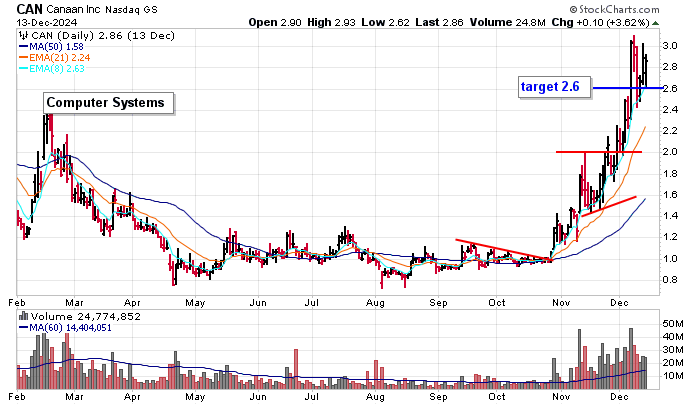Click the Chg +0.10 (+3.62%) value
Screen dimensions: 700x405
tap(601, 22)
